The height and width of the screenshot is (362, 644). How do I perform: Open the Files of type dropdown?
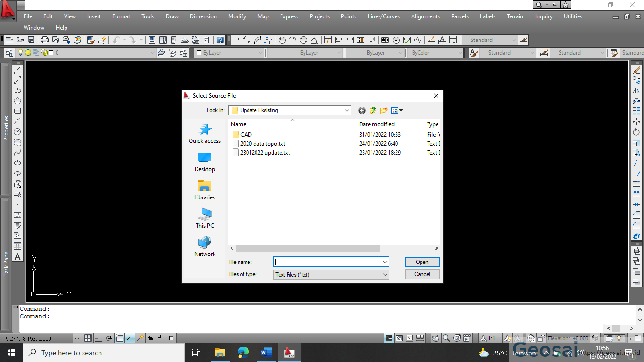point(385,274)
